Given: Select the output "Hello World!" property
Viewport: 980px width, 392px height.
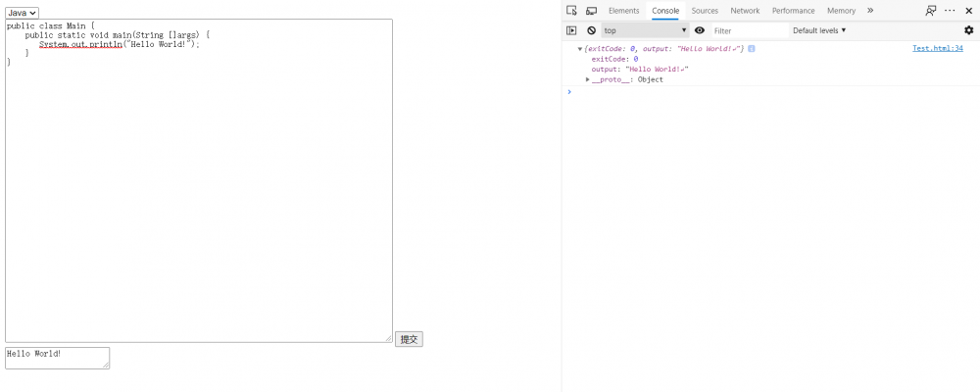Looking at the screenshot, I should click(x=640, y=70).
